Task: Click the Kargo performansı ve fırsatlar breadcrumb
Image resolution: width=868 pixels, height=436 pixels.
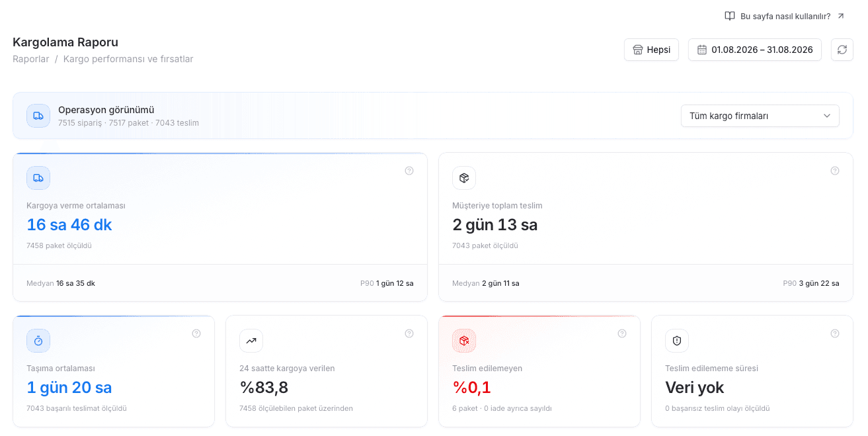Action: coord(128,59)
